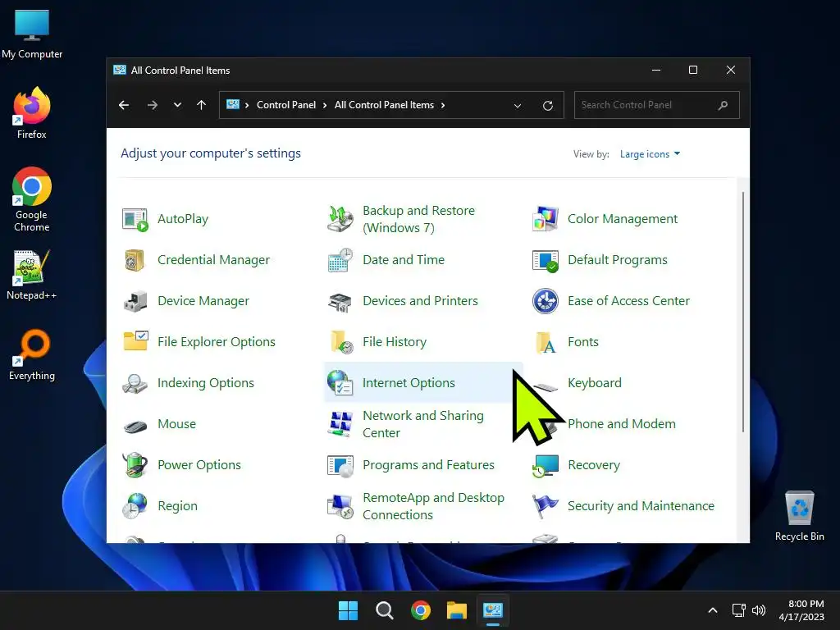Screen dimensions: 840x630
Task: Open the Mouse icon
Action: pyautogui.click(x=135, y=427)
